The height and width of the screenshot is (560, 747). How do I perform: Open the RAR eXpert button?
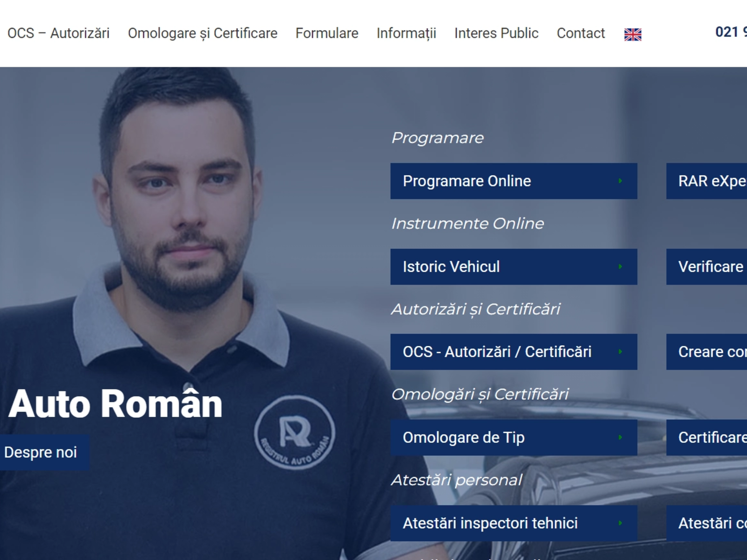click(710, 181)
